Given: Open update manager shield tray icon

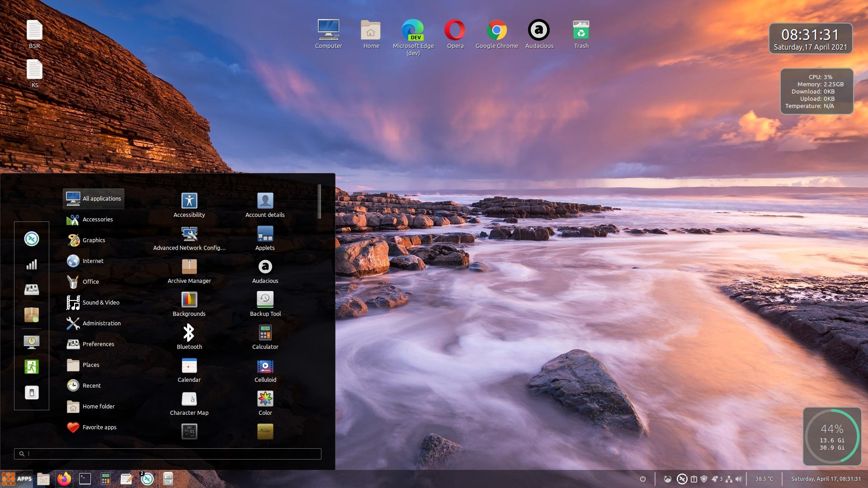Looking at the screenshot, I should (704, 479).
